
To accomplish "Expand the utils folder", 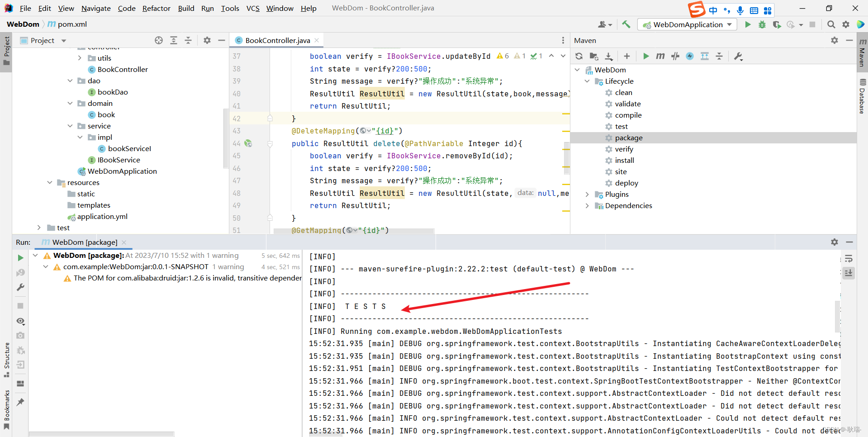I will [x=80, y=58].
